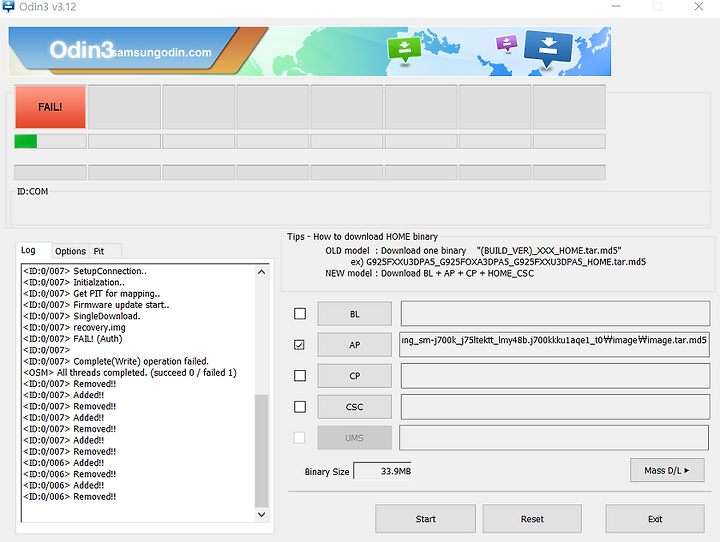Click the UMS file path field

coord(554,438)
